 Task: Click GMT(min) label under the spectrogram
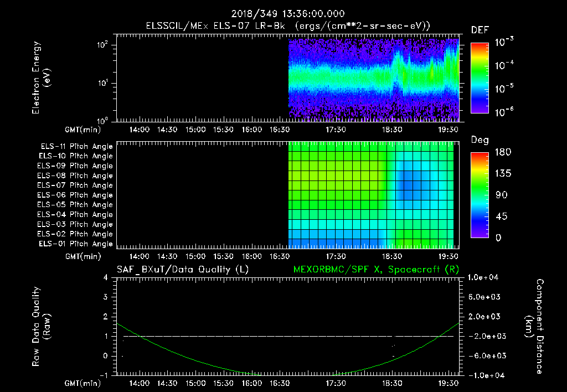[83, 130]
